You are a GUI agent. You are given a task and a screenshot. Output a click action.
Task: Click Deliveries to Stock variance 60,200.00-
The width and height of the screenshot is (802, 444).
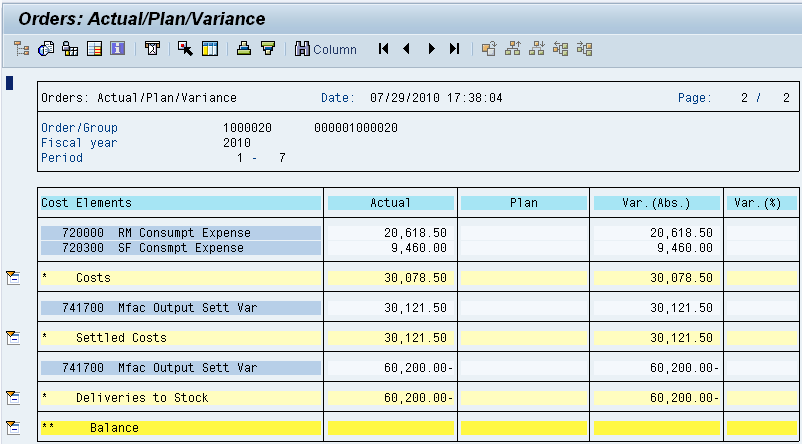685,397
